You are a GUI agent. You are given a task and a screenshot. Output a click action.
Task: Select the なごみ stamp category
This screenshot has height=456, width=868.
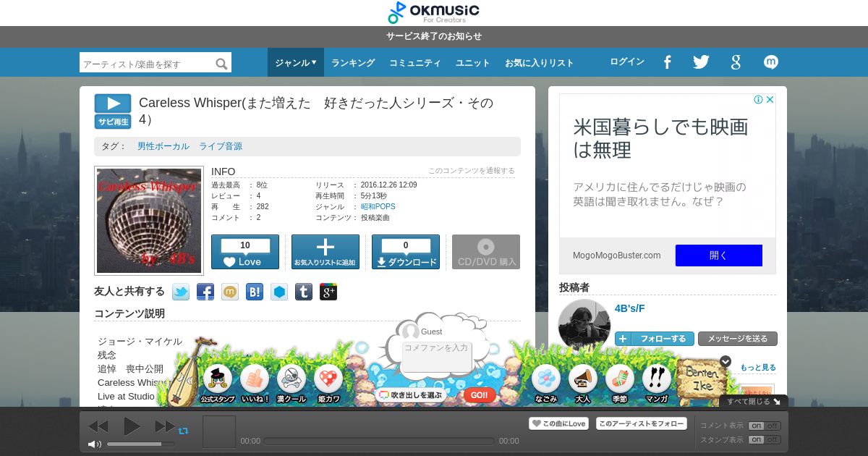pyautogui.click(x=546, y=384)
